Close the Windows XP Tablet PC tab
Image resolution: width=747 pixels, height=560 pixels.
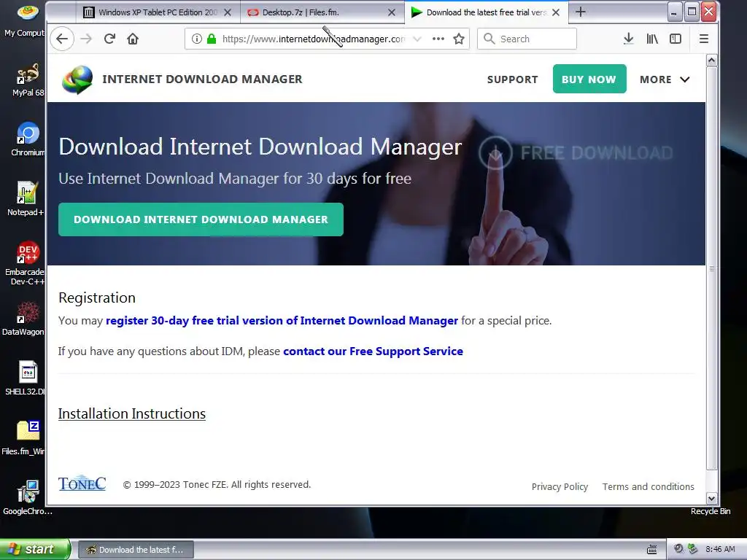pos(228,12)
